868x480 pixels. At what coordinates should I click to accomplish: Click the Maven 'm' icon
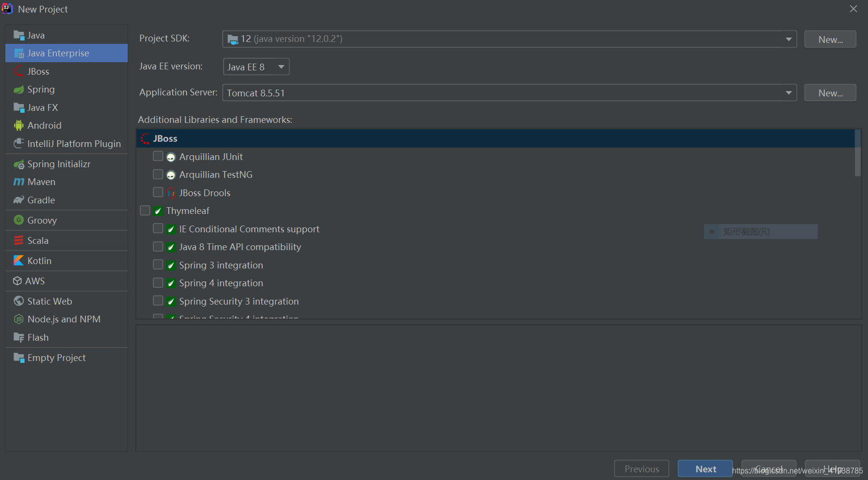point(19,182)
